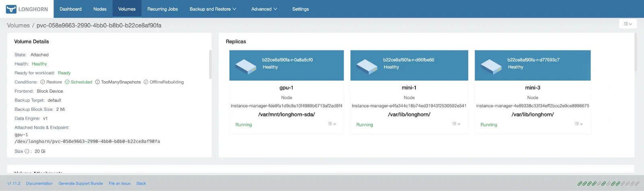Click the Volumes breadcrumb link

[x=19, y=25]
